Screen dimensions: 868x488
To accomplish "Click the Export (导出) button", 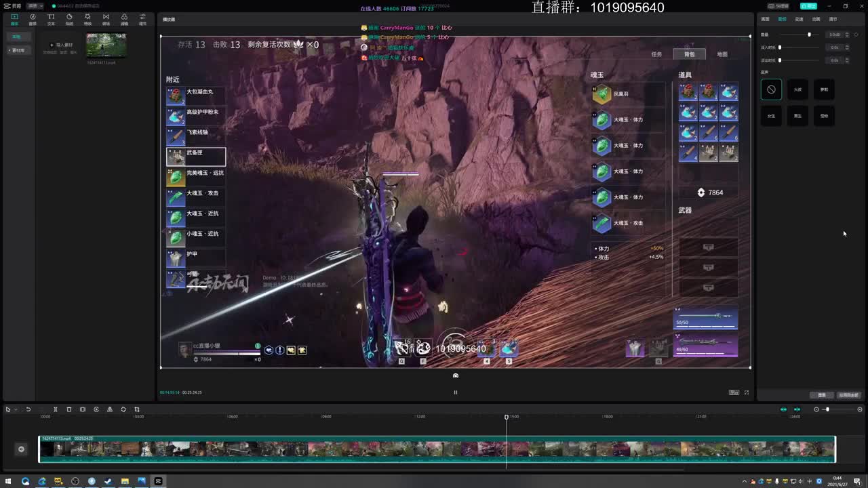I will click(x=808, y=6).
